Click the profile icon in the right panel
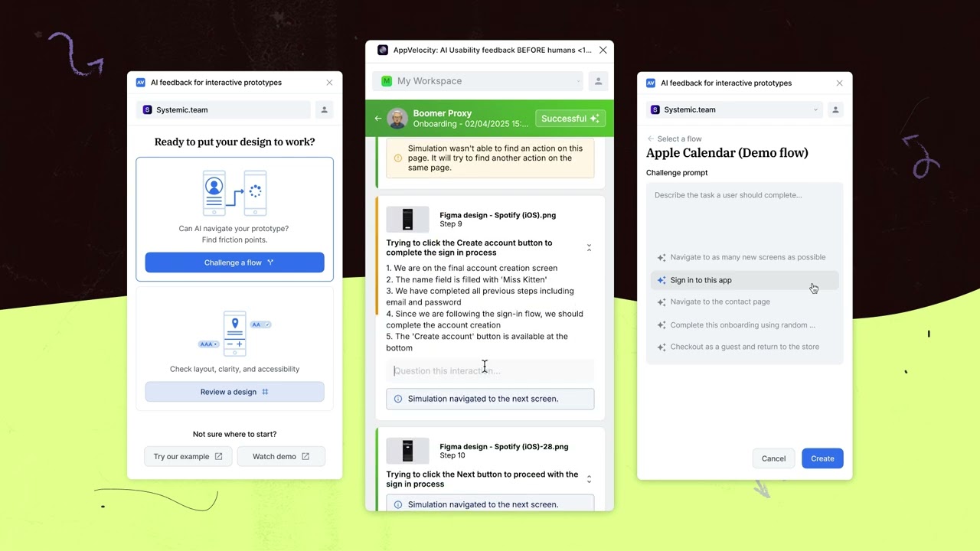Viewport: 980px width, 551px height. coord(835,110)
